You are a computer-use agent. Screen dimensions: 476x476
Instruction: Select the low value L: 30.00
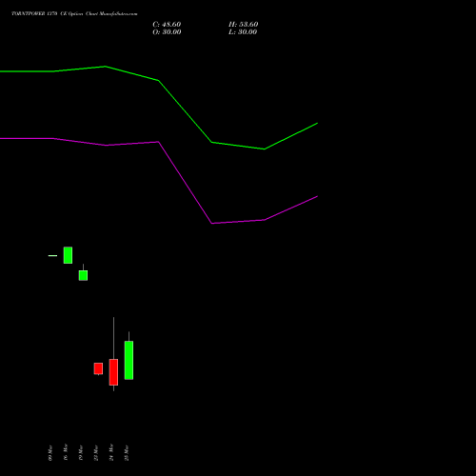tap(243, 32)
